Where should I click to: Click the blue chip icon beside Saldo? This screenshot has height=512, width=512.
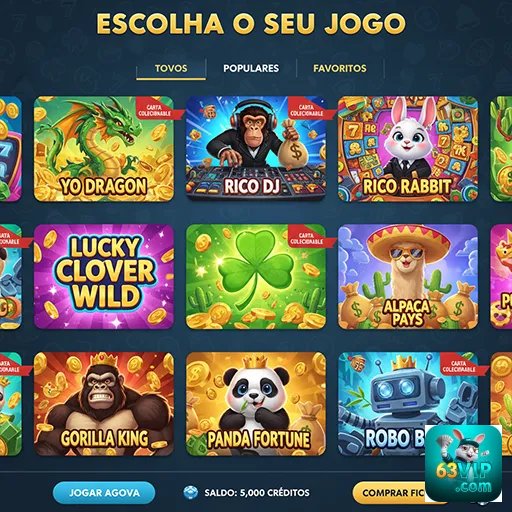190,493
